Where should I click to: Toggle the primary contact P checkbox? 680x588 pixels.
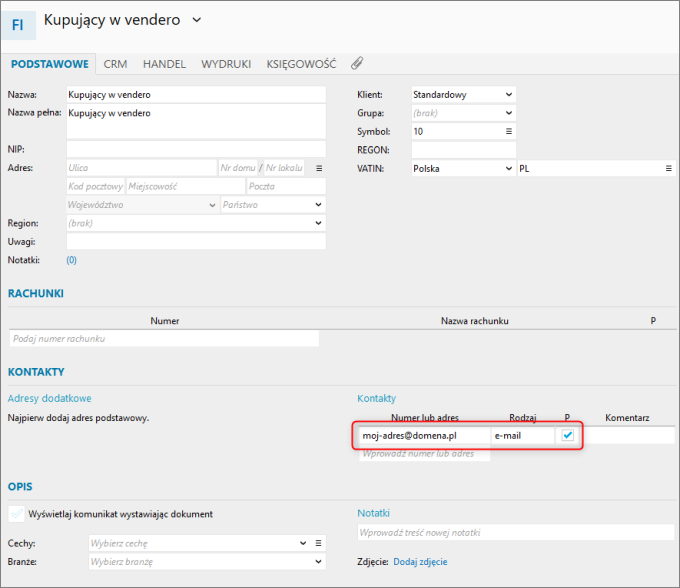point(568,435)
